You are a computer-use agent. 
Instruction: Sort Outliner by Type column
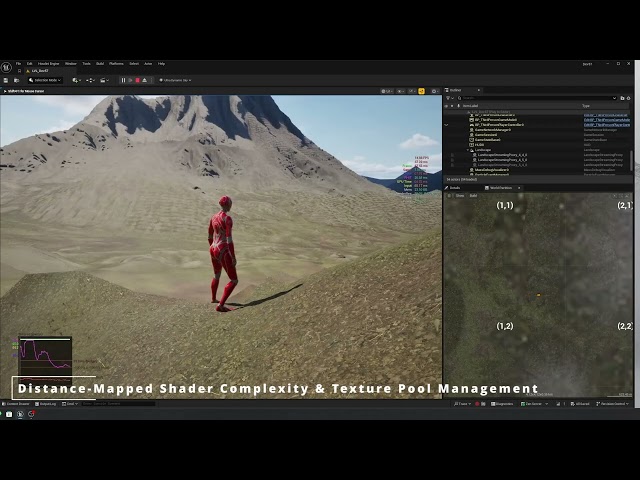586,106
